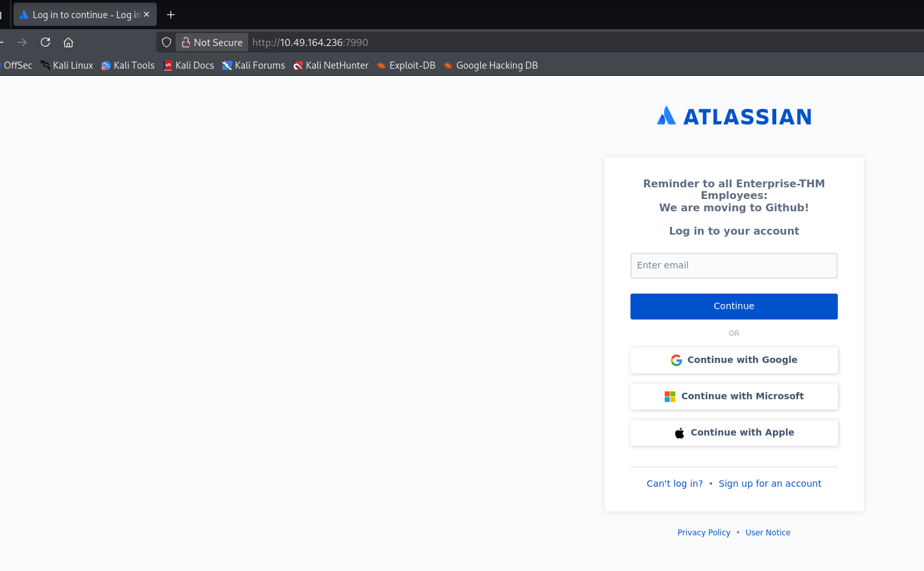Click the Atlassian logo
Viewport: 924px width, 571px height.
coord(733,117)
